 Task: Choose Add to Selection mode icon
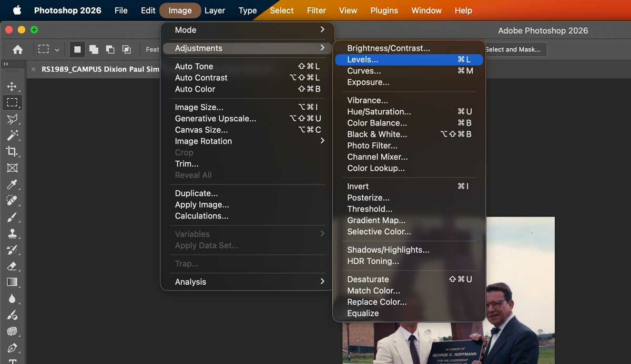point(94,49)
